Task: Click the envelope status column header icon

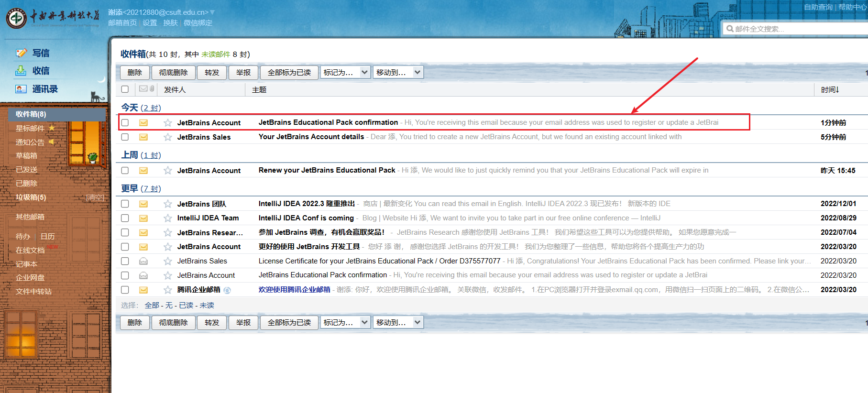Action: (143, 88)
